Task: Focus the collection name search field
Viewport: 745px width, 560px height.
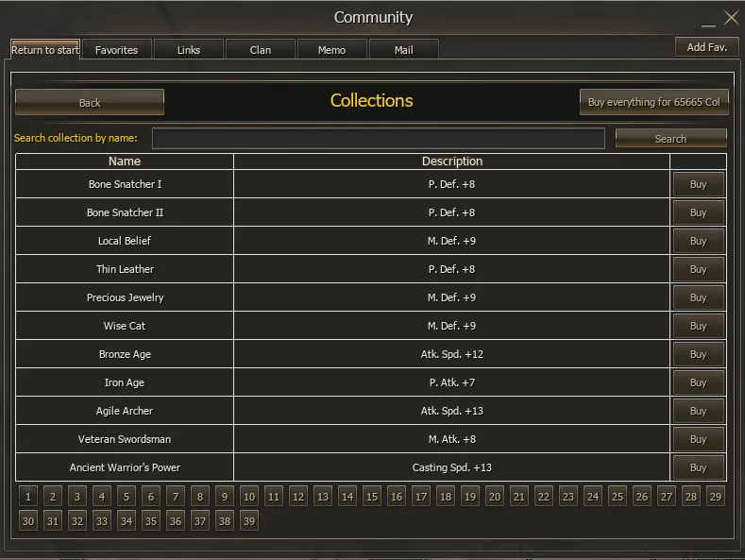Action: 378,139
